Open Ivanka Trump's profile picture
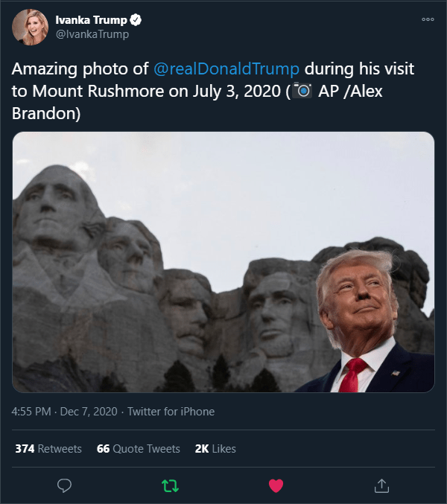 click(x=31, y=27)
